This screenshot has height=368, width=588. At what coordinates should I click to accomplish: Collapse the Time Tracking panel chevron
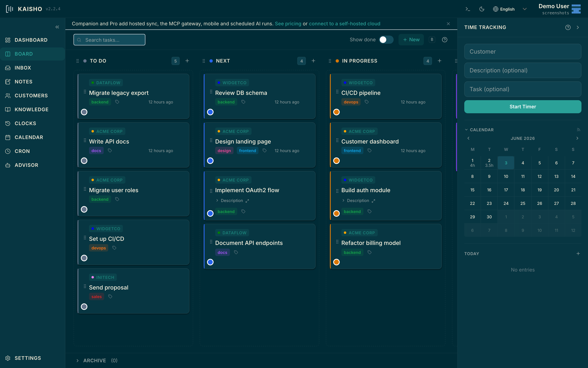[578, 27]
